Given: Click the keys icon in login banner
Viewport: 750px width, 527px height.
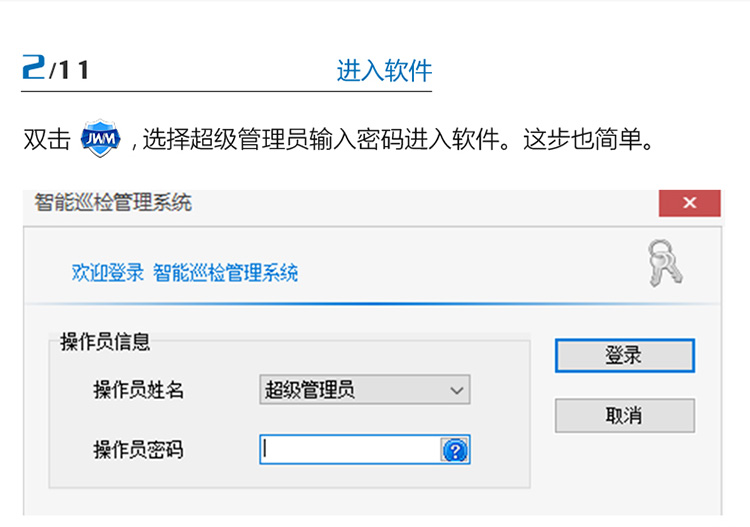Looking at the screenshot, I should click(x=664, y=264).
